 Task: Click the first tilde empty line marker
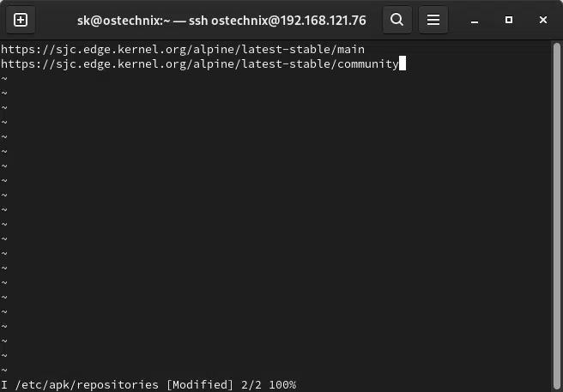click(x=4, y=78)
